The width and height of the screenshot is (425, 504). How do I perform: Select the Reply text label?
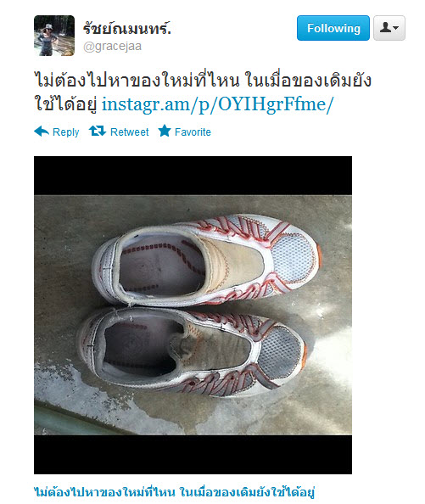(x=66, y=132)
